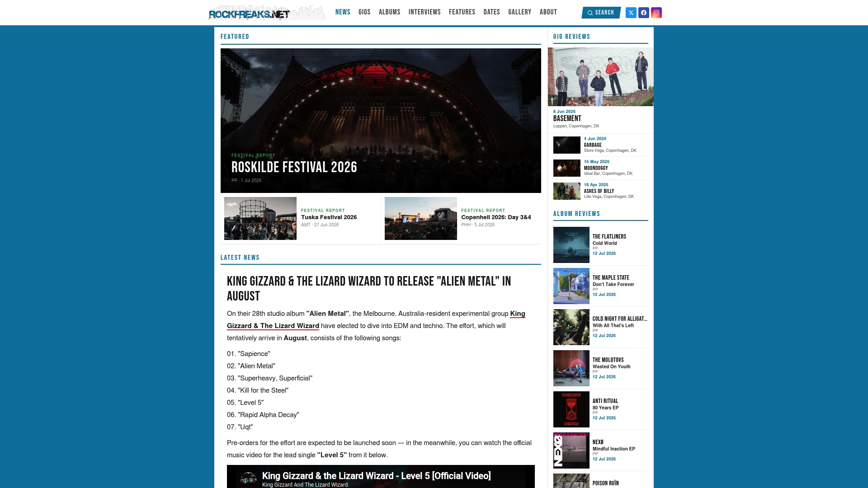Open the News menu item

343,12
